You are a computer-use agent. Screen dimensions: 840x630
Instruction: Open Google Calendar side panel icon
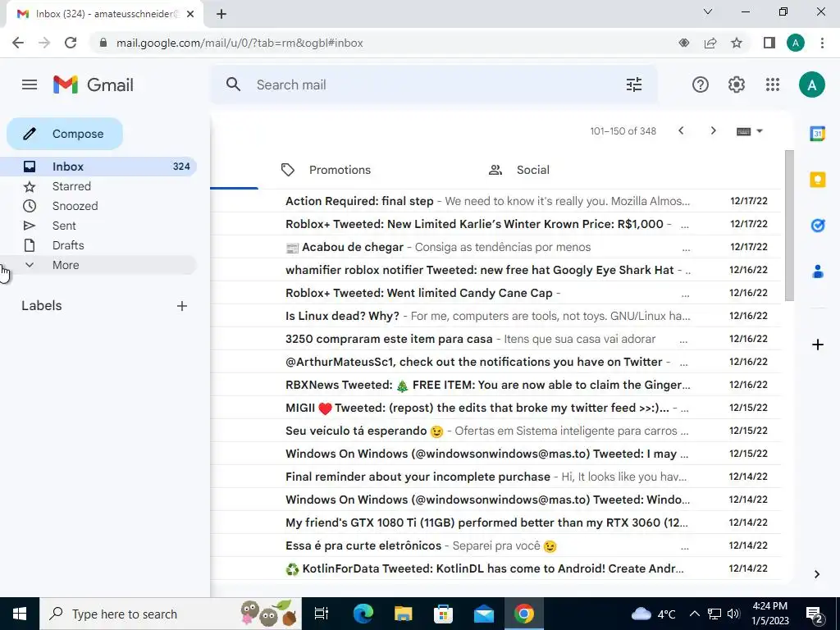tap(818, 134)
